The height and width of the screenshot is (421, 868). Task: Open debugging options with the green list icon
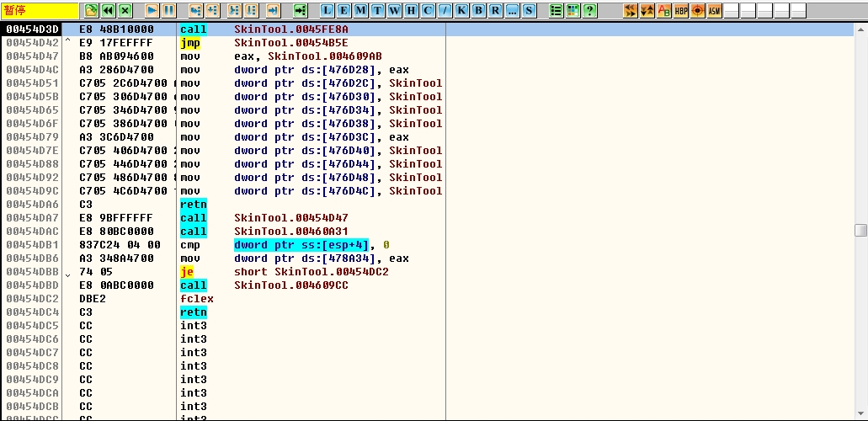pos(556,10)
